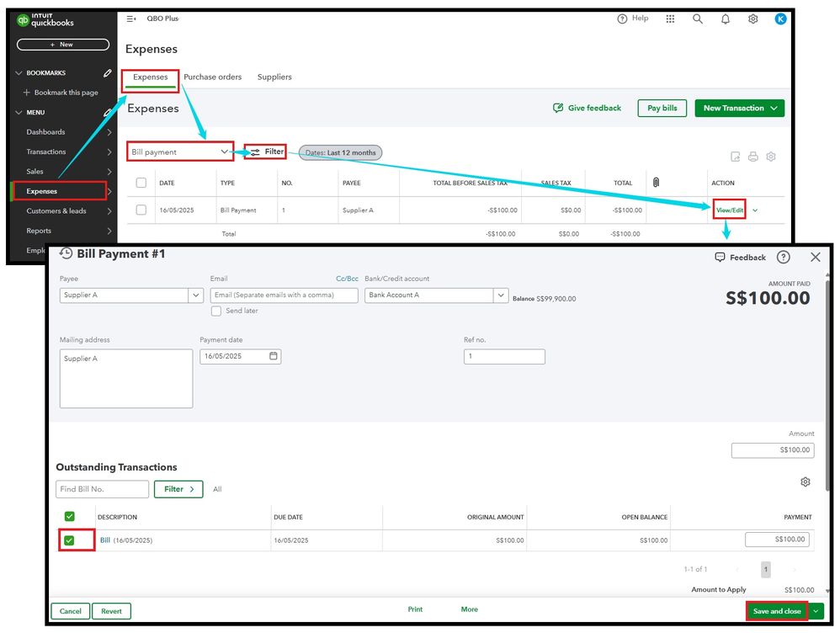
Task: Click the Find Bill No. search field
Action: coord(103,489)
